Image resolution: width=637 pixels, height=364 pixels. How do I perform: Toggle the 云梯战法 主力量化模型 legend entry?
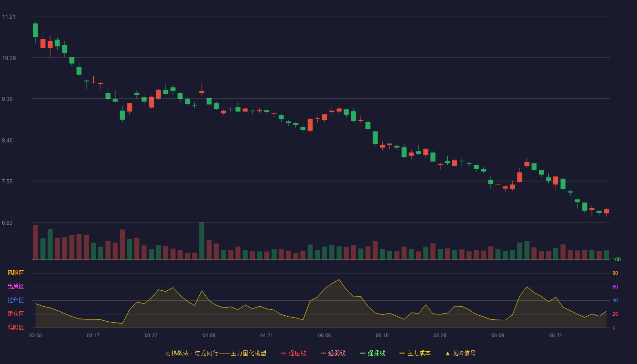coord(215,353)
